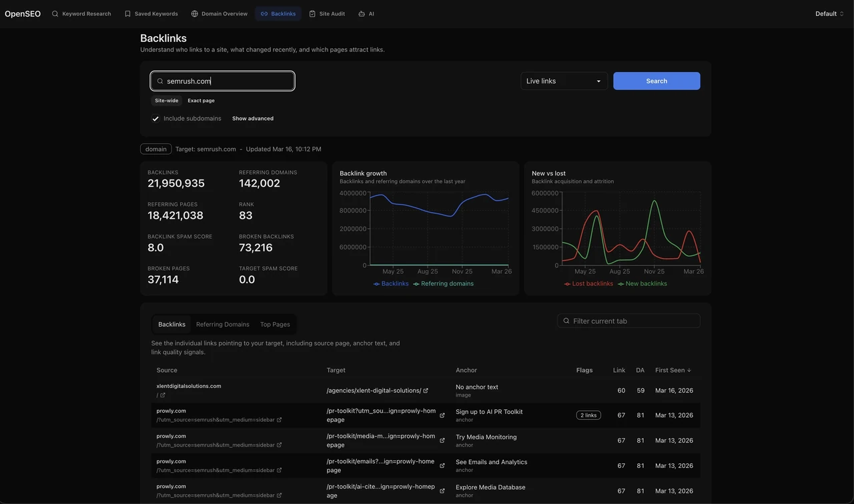Uncheck the Include subdomains checkbox
The width and height of the screenshot is (854, 504).
[155, 119]
